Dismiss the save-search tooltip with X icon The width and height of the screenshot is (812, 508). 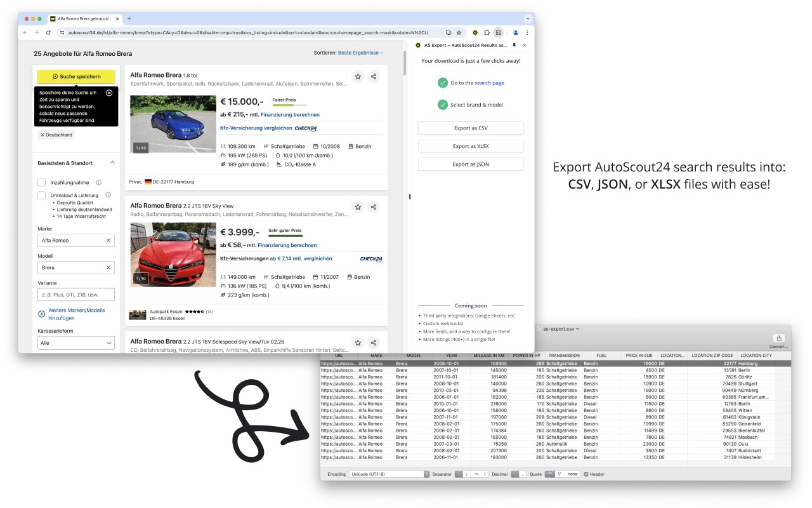click(109, 93)
